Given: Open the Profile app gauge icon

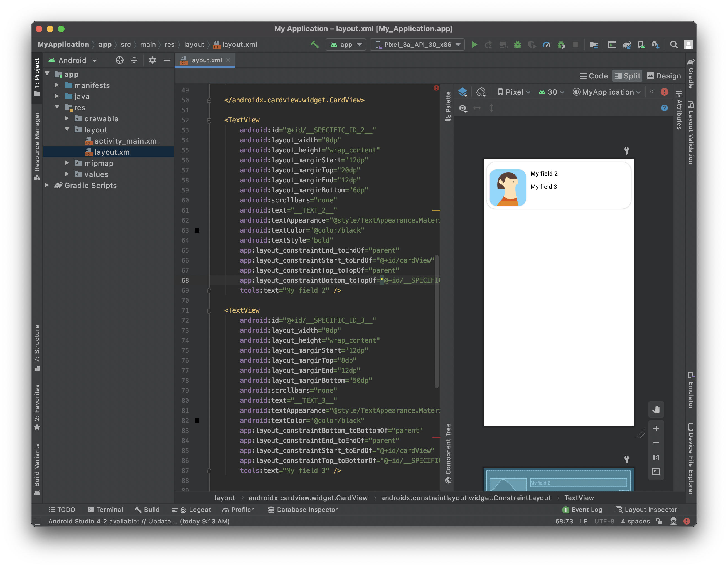Looking at the screenshot, I should click(546, 45).
